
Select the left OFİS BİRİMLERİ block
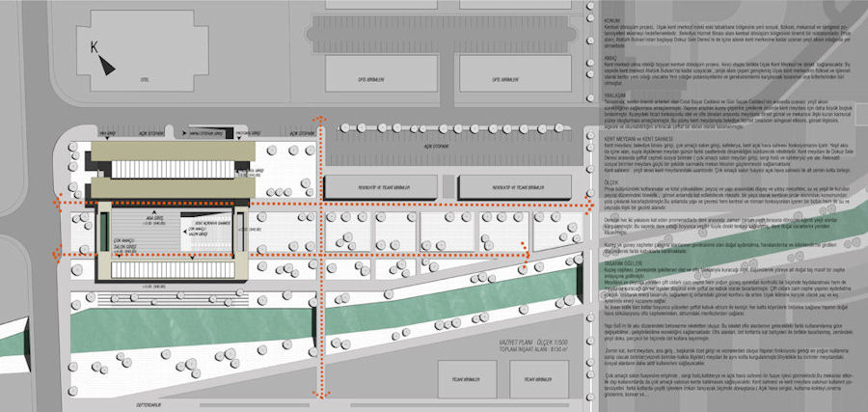(369, 73)
